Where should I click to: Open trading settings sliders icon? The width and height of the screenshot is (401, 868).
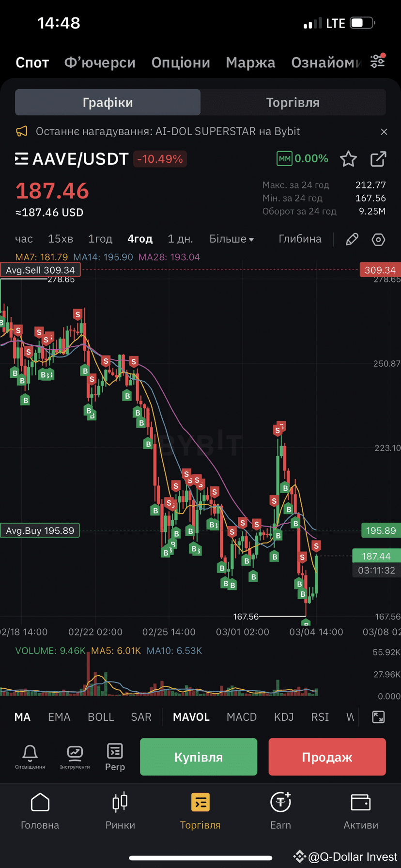click(x=378, y=61)
